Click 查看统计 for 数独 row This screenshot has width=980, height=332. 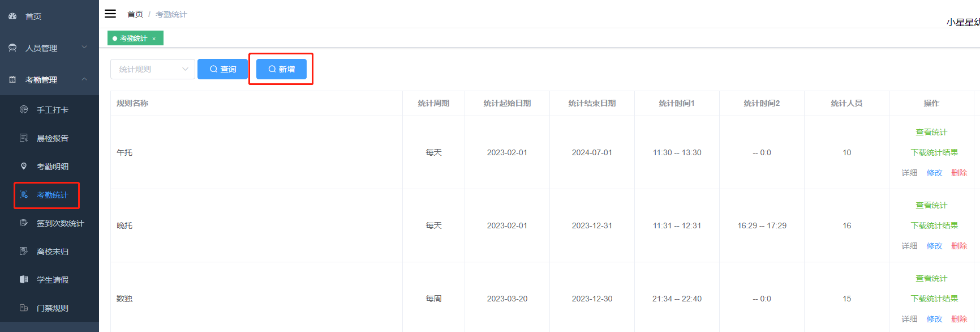click(931, 278)
